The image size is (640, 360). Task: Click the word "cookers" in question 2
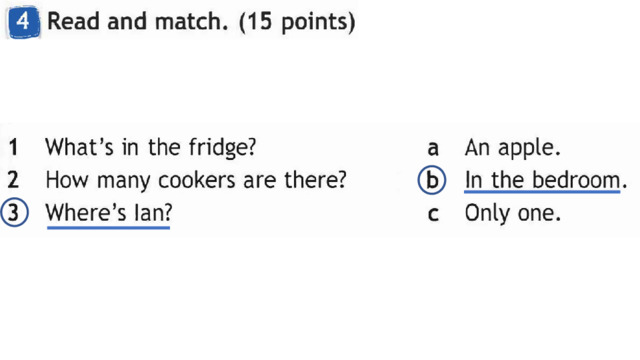(x=197, y=180)
